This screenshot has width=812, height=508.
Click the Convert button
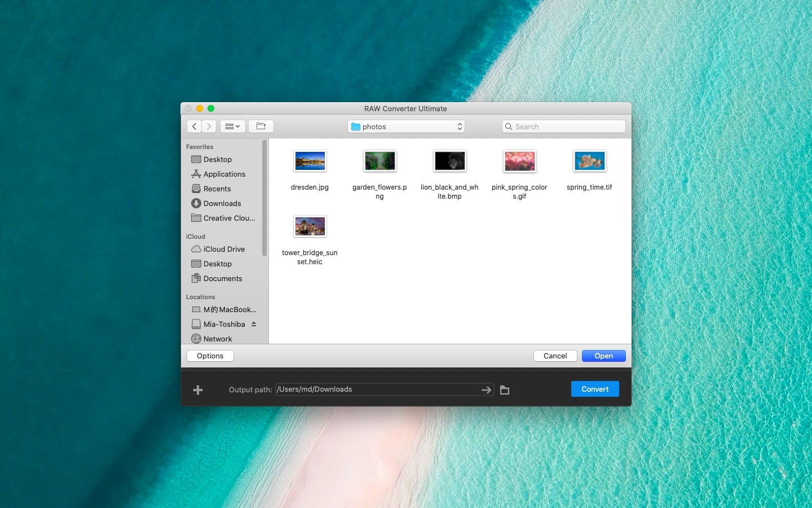pos(594,389)
